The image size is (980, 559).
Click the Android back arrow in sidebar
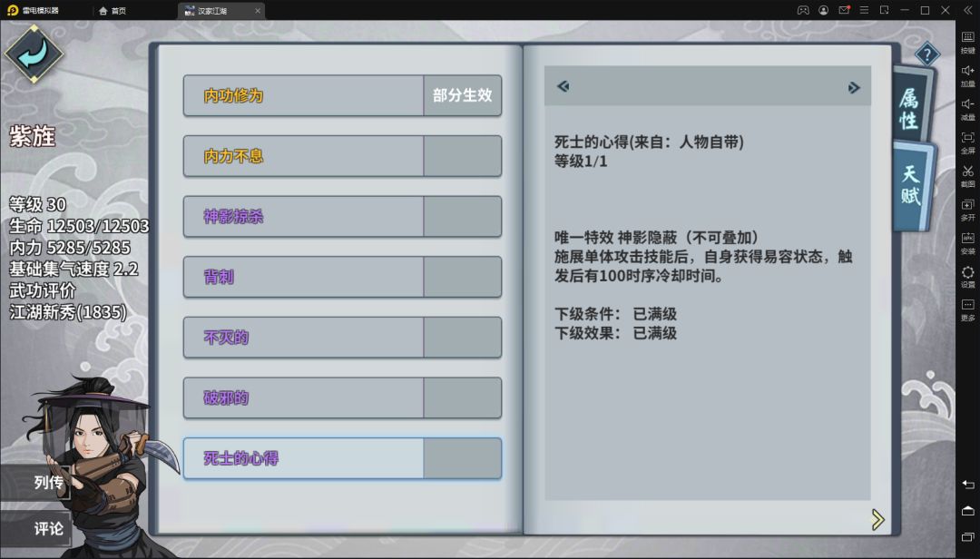(967, 484)
